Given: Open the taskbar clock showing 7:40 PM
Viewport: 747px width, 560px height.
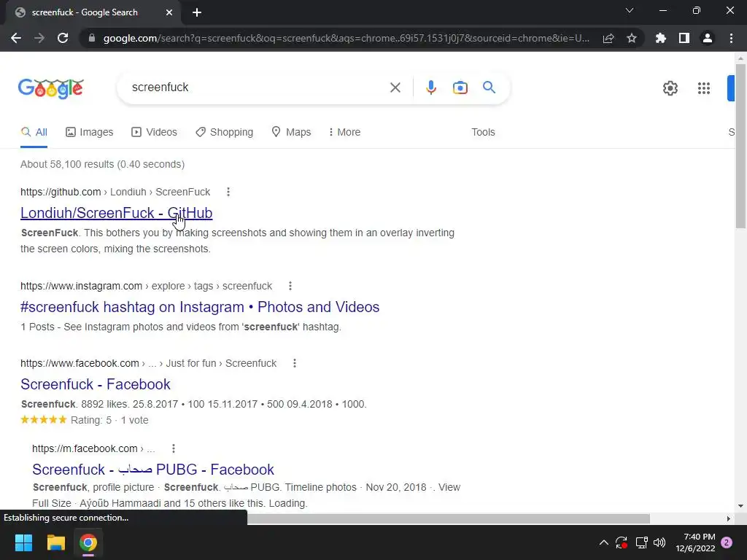Looking at the screenshot, I should (x=695, y=542).
